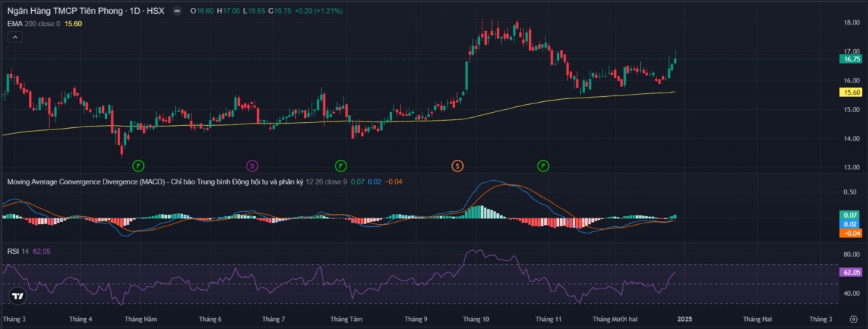Click the green 0.07 MACD histogram label
The image size is (868, 329).
click(x=849, y=215)
